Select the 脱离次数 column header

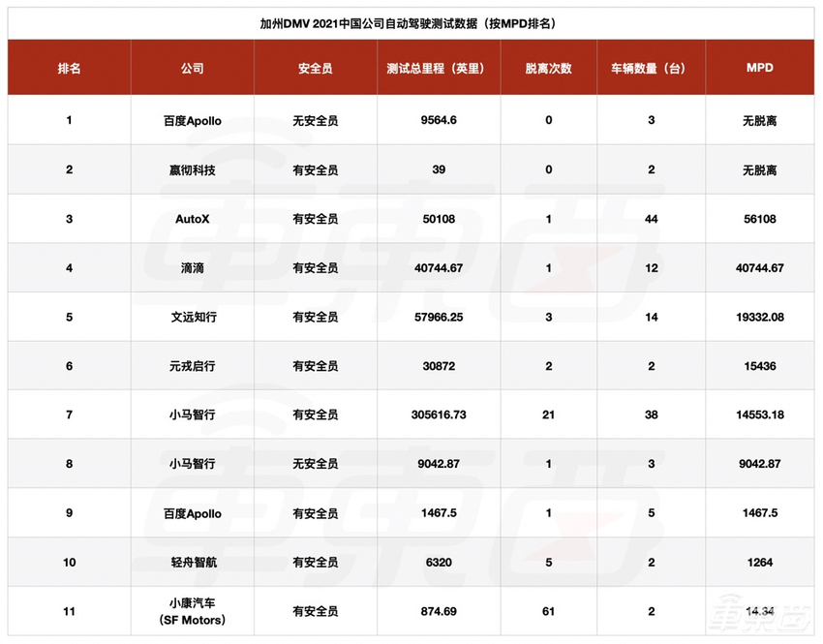point(548,68)
